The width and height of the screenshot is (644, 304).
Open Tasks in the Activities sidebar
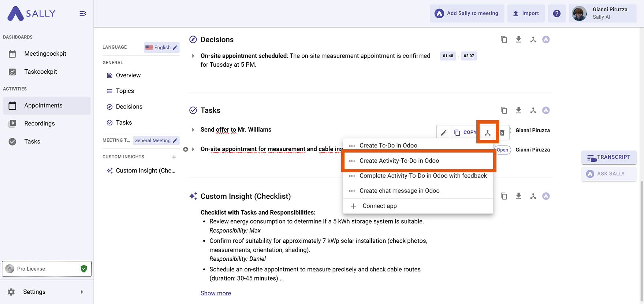click(47, 142)
